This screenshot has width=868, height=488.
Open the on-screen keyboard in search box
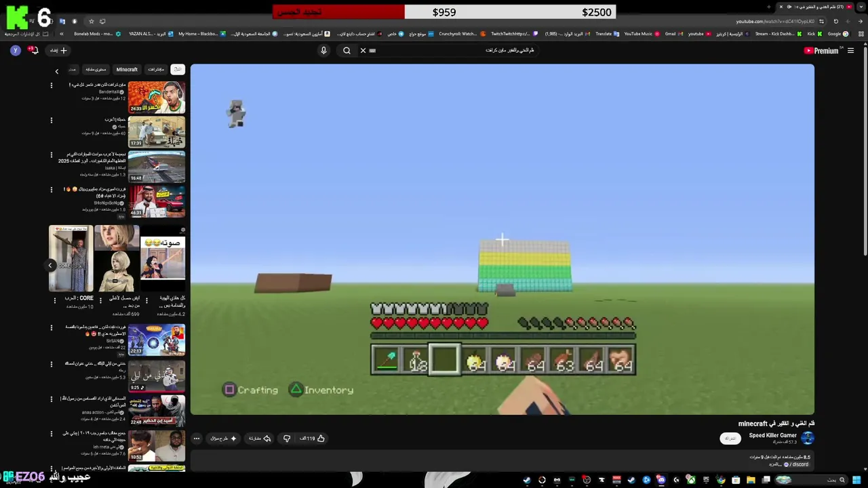[x=372, y=50]
